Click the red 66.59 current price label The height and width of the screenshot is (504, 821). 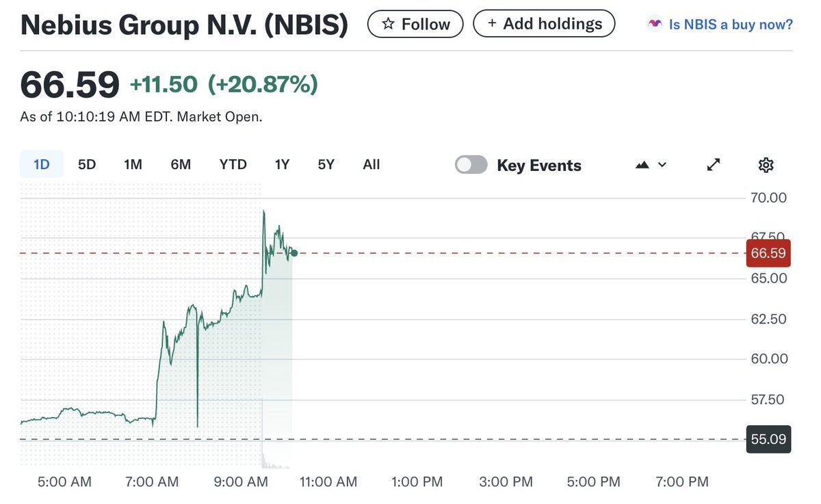[x=768, y=254]
